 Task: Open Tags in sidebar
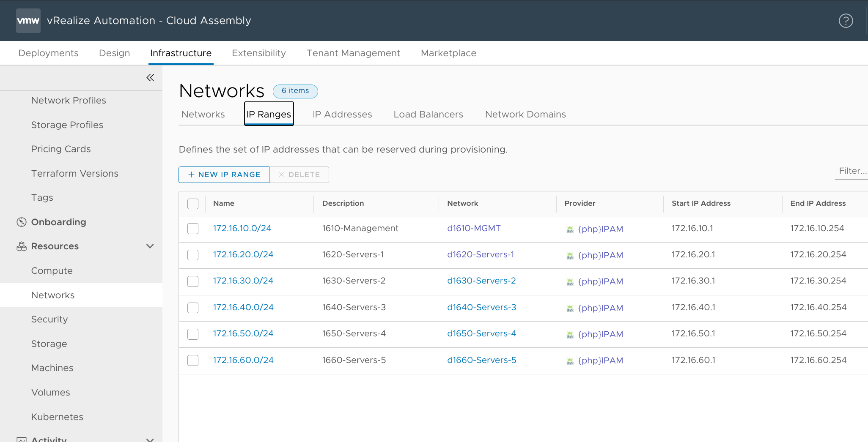pos(42,198)
